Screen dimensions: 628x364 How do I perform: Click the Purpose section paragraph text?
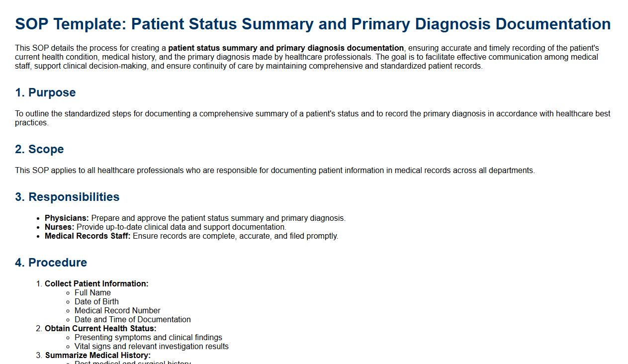point(312,118)
